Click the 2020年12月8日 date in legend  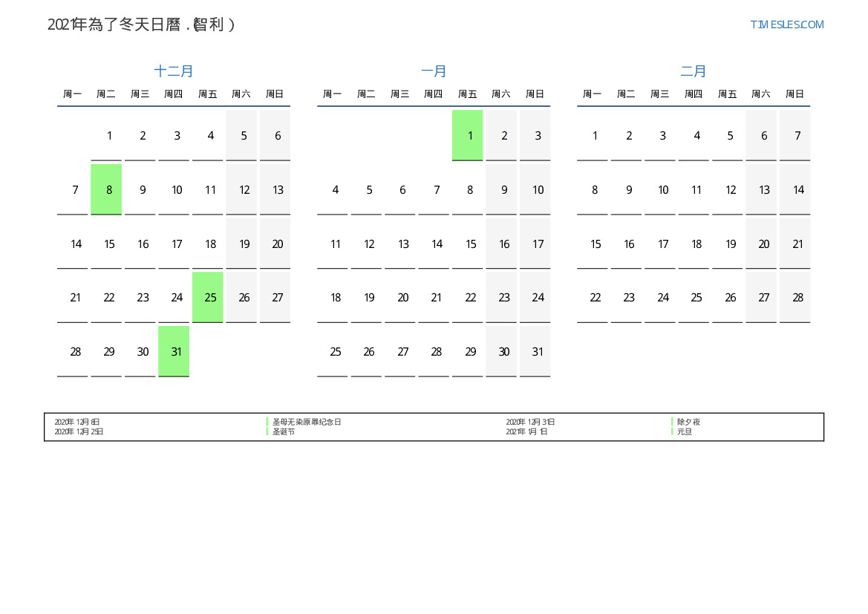tap(77, 422)
